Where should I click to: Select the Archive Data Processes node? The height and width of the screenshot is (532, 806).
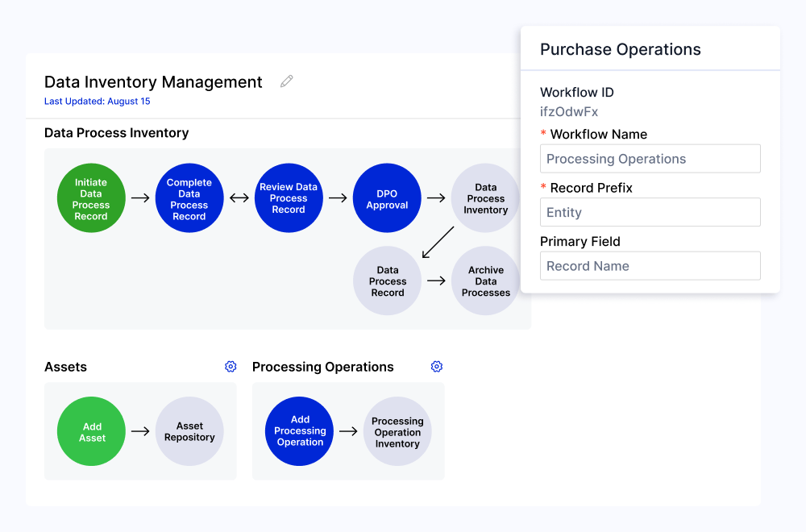(x=485, y=281)
